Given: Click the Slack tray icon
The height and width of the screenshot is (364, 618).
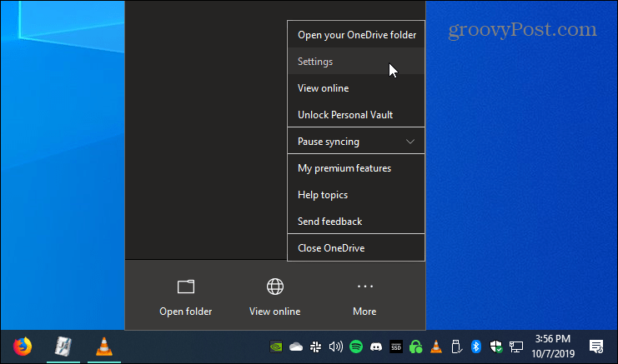Looking at the screenshot, I should coord(316,347).
